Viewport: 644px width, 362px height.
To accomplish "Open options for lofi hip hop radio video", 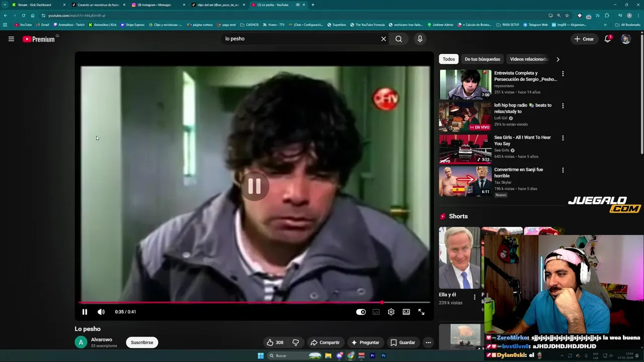I will point(562,106).
